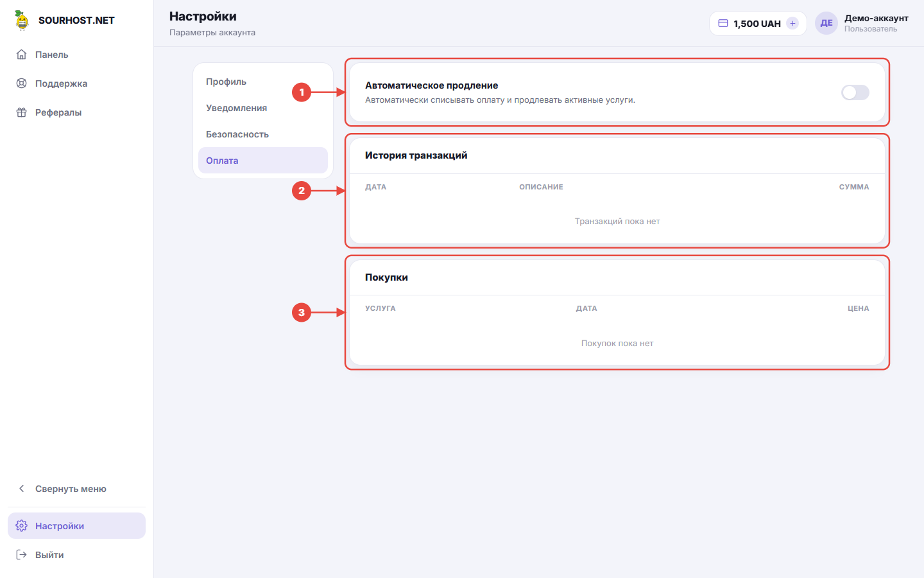Click the Автоматическое продление title

coord(431,85)
